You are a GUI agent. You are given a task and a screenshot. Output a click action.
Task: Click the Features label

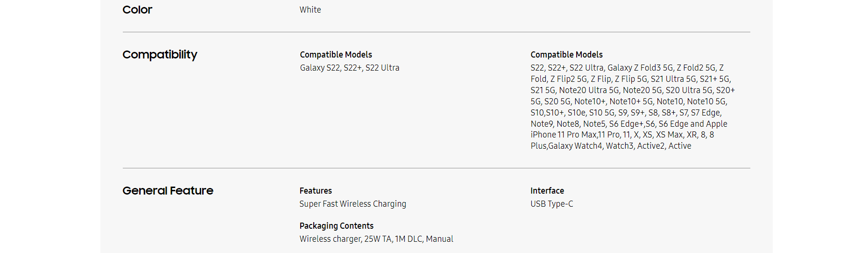316,191
